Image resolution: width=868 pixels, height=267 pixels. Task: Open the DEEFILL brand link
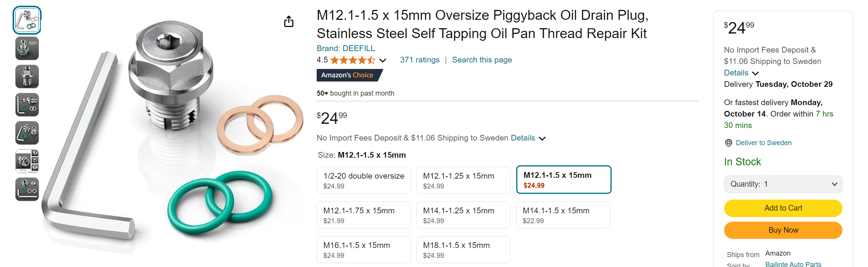pyautogui.click(x=346, y=48)
